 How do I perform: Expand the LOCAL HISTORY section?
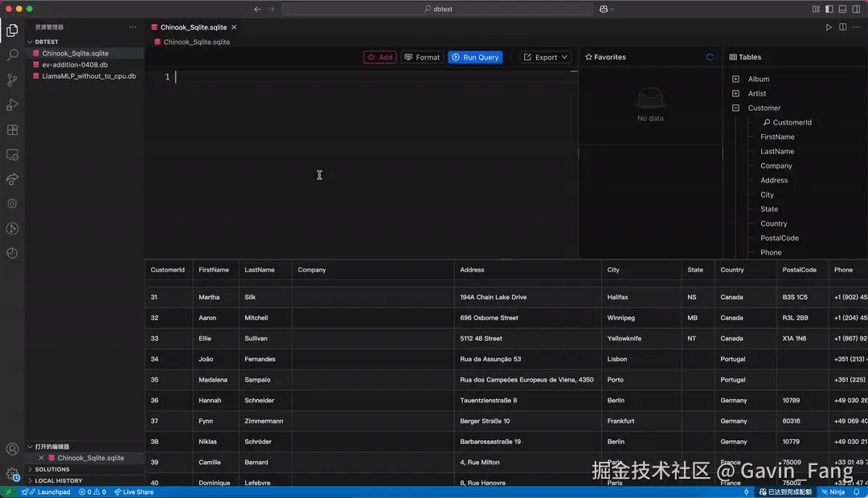30,481
